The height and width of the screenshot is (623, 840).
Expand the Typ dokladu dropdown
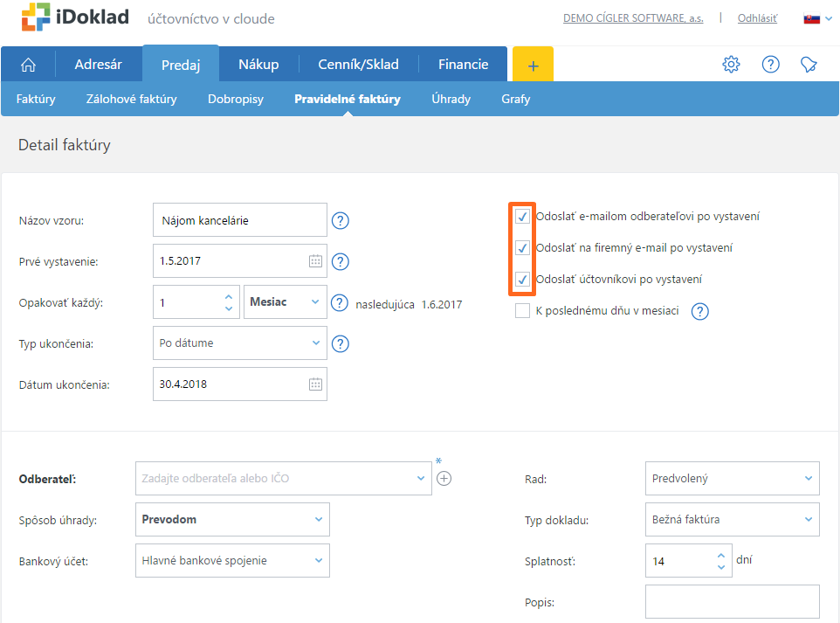coord(732,519)
